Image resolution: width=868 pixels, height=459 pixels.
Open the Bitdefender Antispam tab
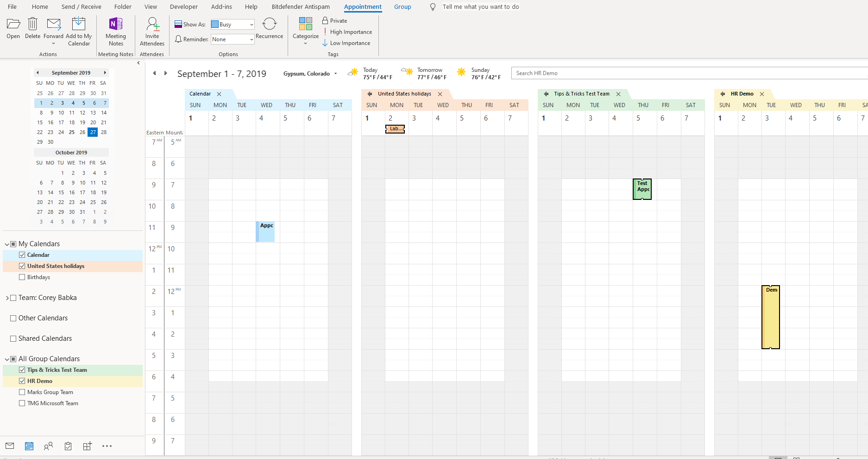(x=301, y=7)
